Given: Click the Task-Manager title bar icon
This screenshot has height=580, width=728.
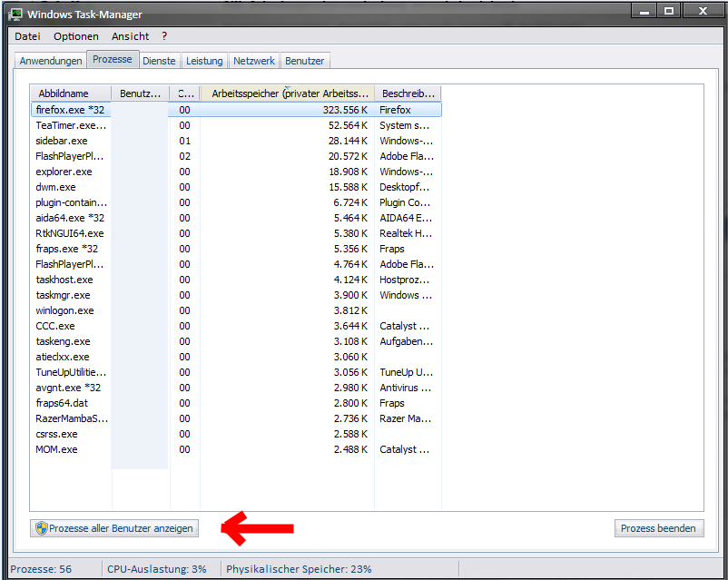Looking at the screenshot, I should (x=15, y=15).
